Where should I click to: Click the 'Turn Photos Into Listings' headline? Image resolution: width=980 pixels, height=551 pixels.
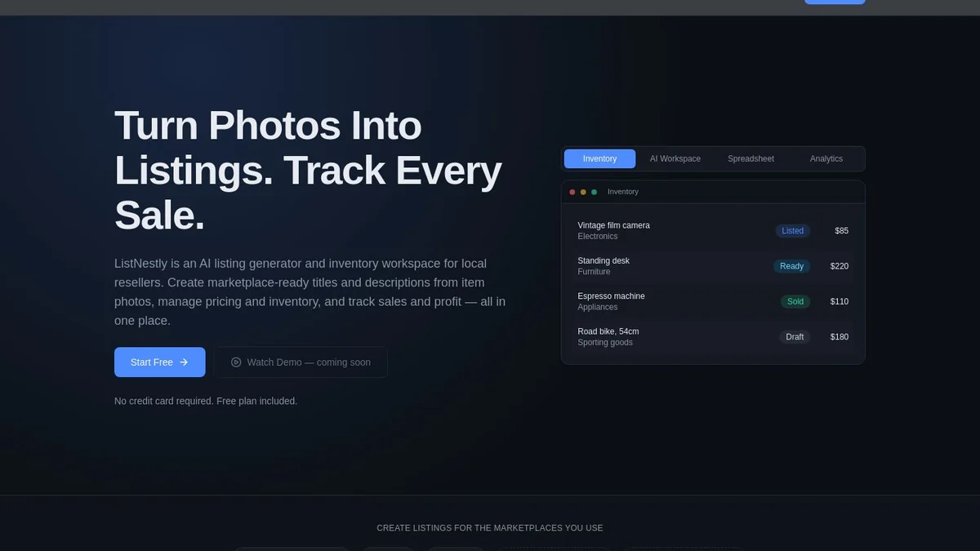point(308,171)
